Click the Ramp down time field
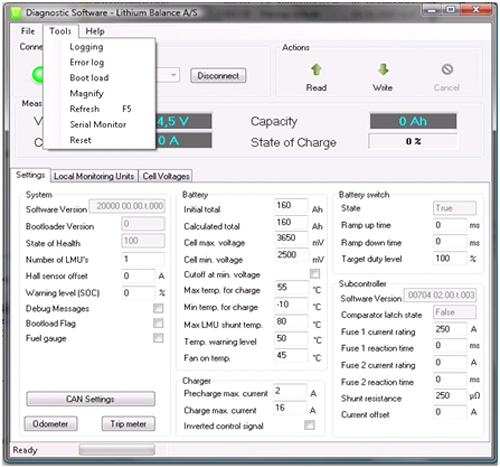The image size is (500, 468). (x=450, y=241)
